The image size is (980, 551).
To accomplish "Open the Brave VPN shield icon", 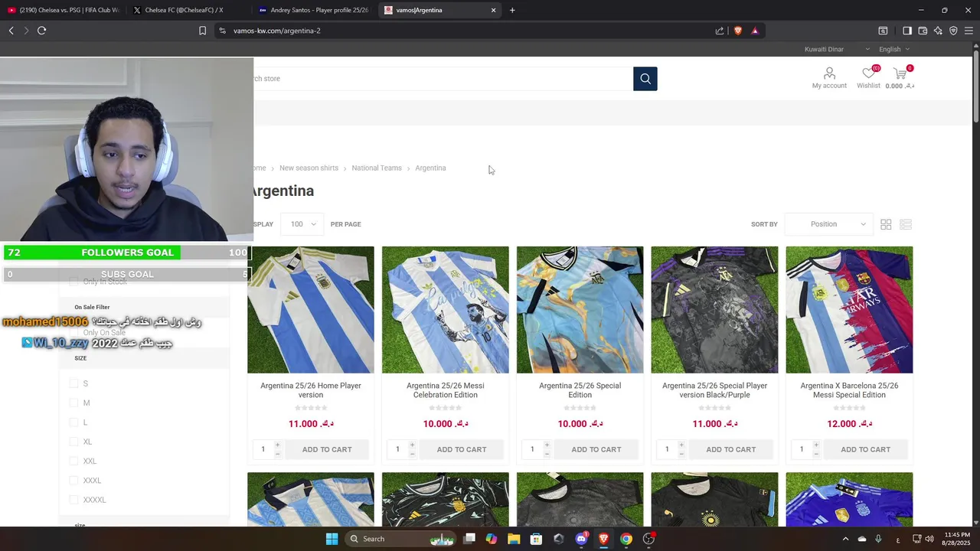I will click(x=953, y=31).
